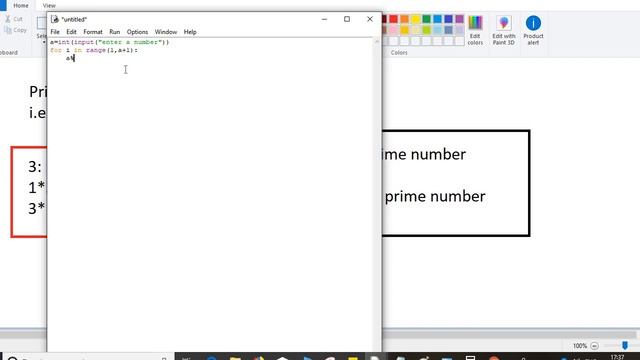The height and width of the screenshot is (360, 640).
Task: Pick the light turquoise color swatch
Action: point(438,30)
